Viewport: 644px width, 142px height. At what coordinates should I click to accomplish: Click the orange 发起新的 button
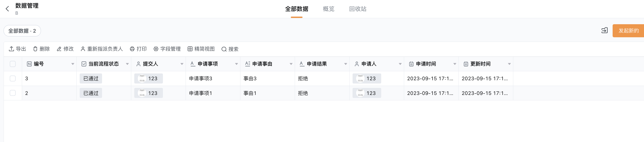click(628, 30)
